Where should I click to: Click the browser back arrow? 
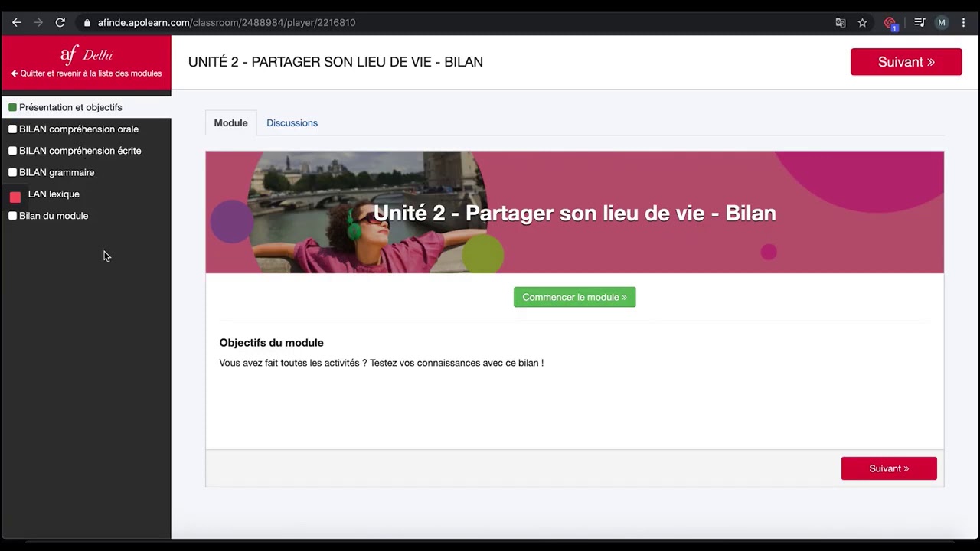tap(16, 23)
